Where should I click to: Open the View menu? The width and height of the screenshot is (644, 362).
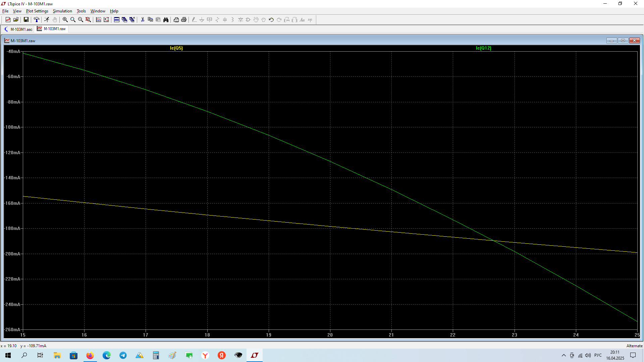[x=17, y=11]
